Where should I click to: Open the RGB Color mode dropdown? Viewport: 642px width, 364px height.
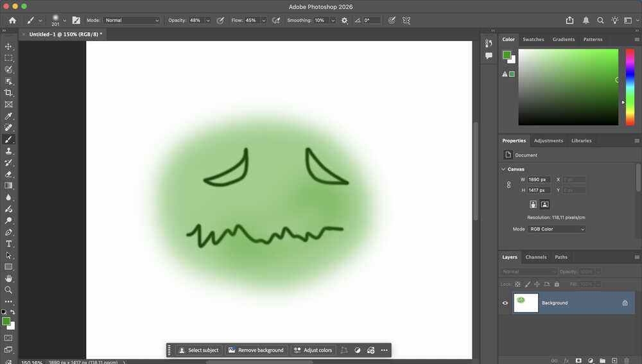coord(557,229)
